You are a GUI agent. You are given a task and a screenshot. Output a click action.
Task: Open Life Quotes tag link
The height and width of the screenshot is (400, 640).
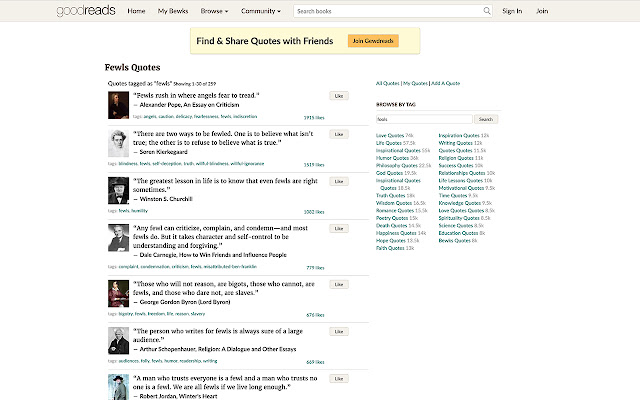(x=389, y=143)
